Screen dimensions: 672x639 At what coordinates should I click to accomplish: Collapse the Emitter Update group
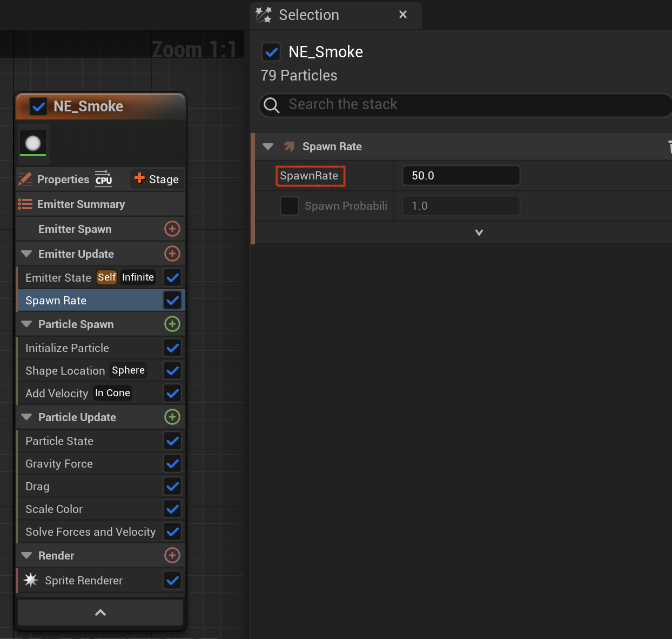pos(26,254)
